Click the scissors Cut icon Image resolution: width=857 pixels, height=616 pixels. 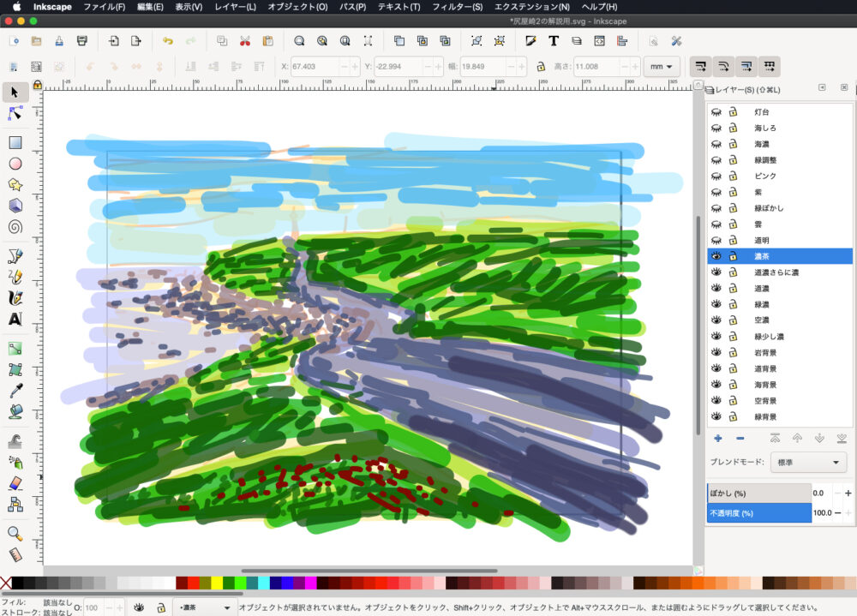click(245, 40)
